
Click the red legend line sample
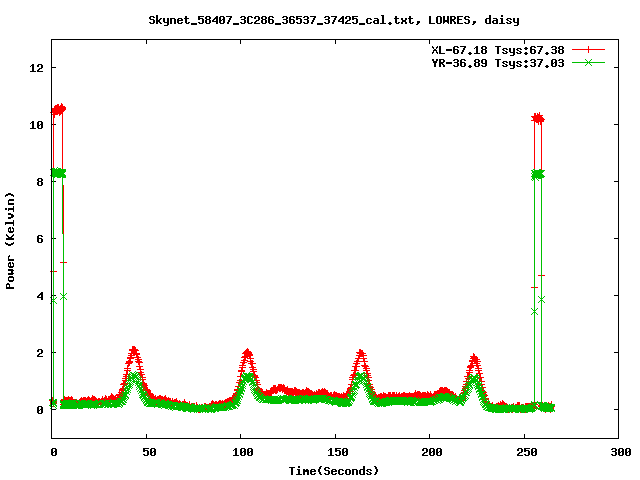588,50
